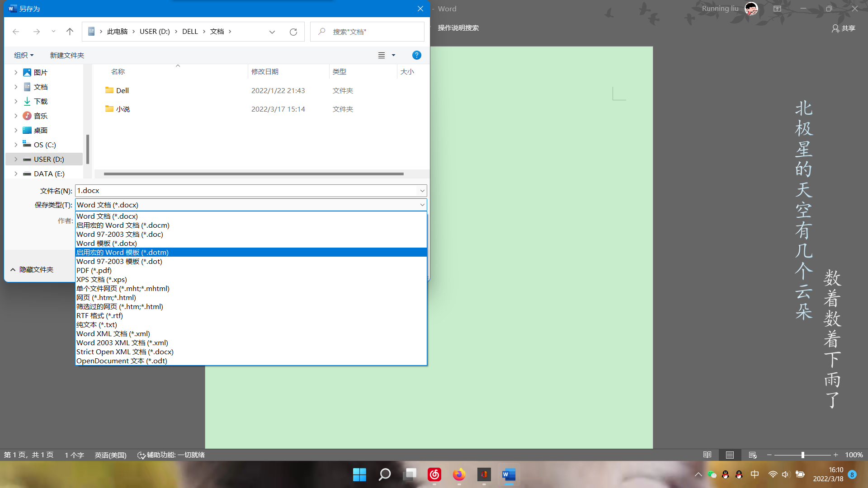
Task: Go up one folder level
Action: coord(70,32)
